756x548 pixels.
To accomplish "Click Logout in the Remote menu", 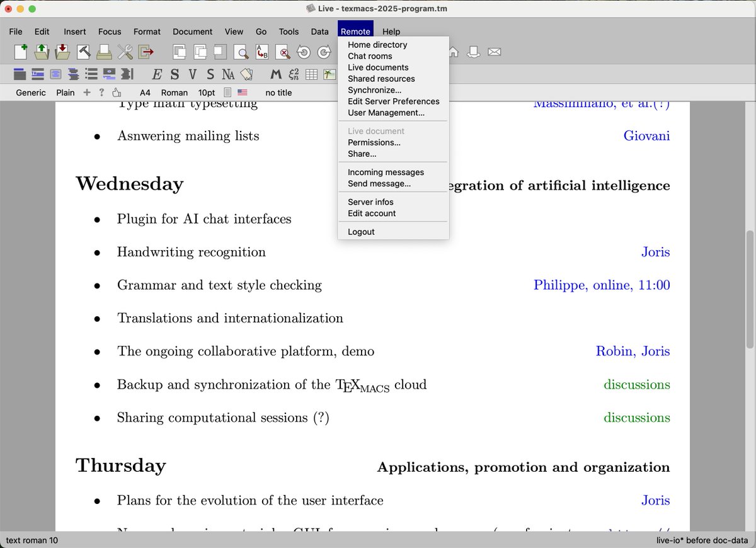I will point(393,232).
